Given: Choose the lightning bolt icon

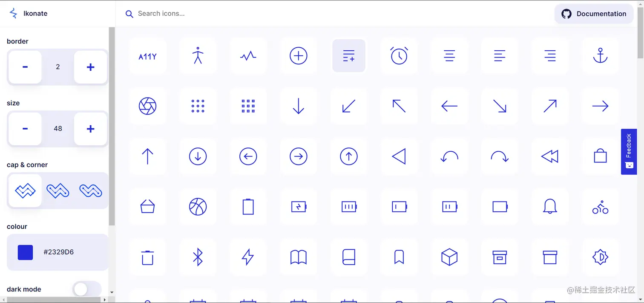Looking at the screenshot, I should 248,257.
